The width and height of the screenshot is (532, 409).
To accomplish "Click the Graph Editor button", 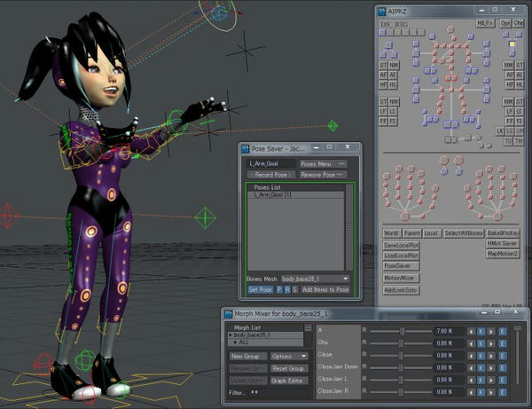I will 289,381.
